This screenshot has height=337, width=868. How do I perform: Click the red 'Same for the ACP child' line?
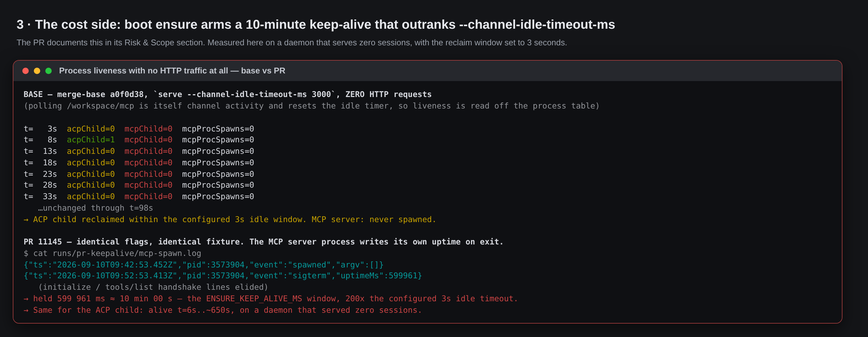(x=223, y=310)
